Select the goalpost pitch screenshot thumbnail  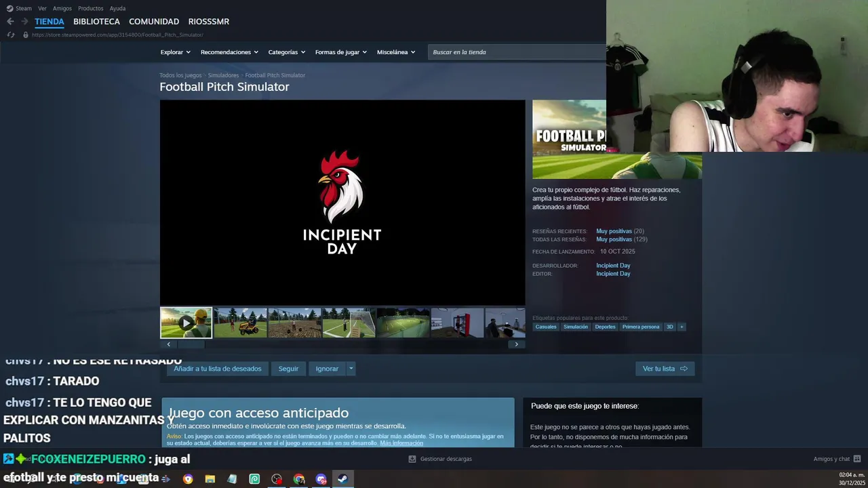[x=349, y=323]
